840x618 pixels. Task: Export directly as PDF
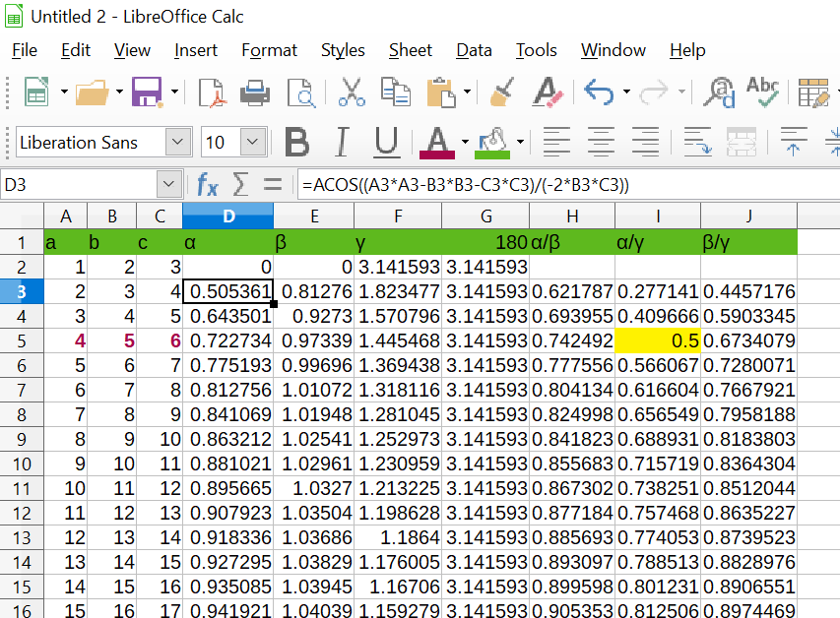pyautogui.click(x=211, y=93)
